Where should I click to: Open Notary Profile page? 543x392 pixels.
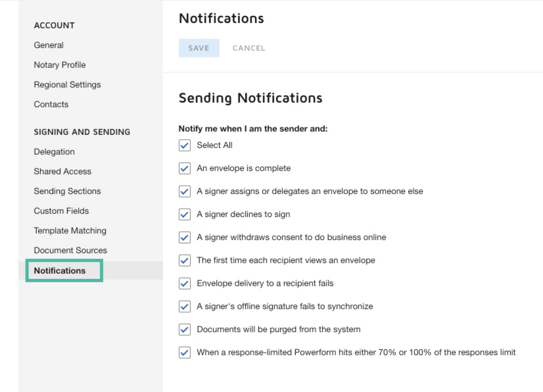click(x=60, y=65)
